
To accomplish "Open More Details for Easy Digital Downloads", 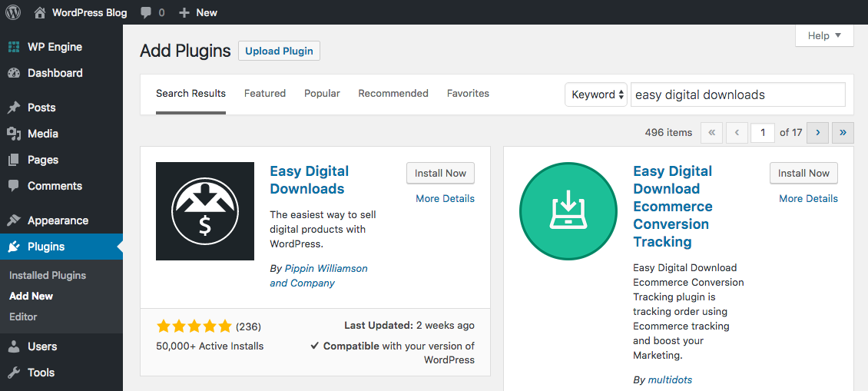I will tap(445, 198).
